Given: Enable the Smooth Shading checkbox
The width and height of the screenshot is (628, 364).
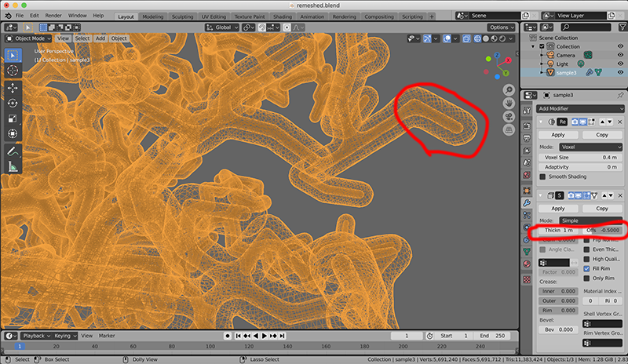Looking at the screenshot, I should point(542,177).
